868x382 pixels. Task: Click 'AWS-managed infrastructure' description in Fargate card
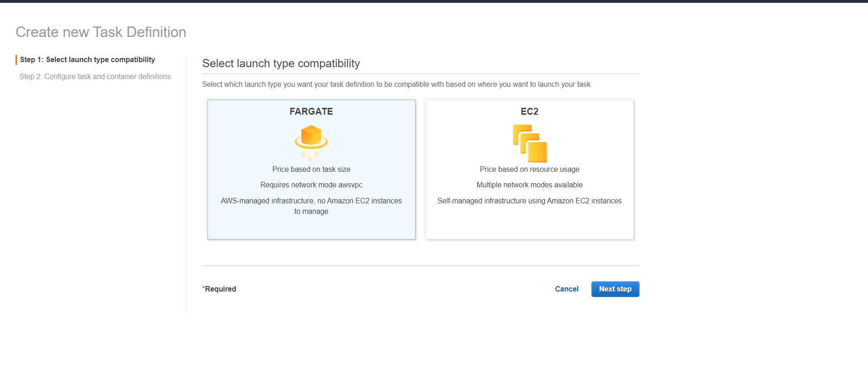pos(311,206)
